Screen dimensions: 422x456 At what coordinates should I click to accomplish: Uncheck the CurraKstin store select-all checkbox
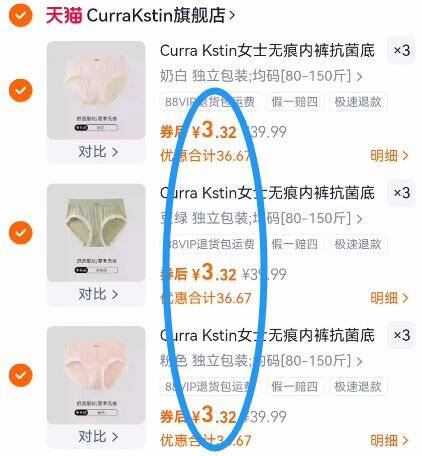tap(20, 15)
